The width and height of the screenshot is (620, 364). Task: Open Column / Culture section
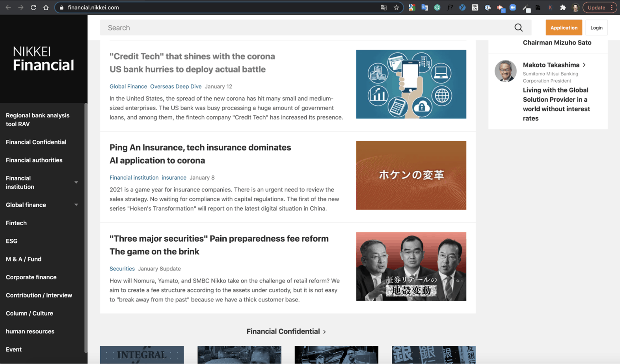pyautogui.click(x=30, y=314)
